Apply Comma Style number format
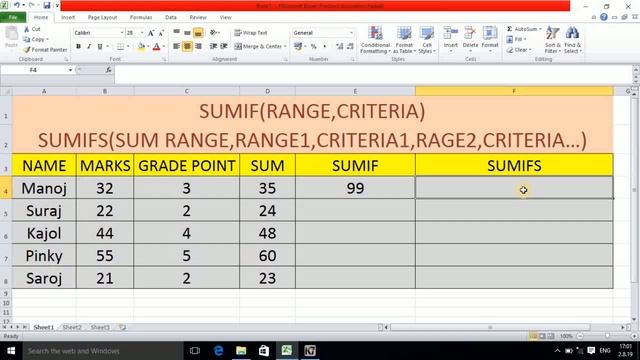The width and height of the screenshot is (640, 360). [325, 47]
